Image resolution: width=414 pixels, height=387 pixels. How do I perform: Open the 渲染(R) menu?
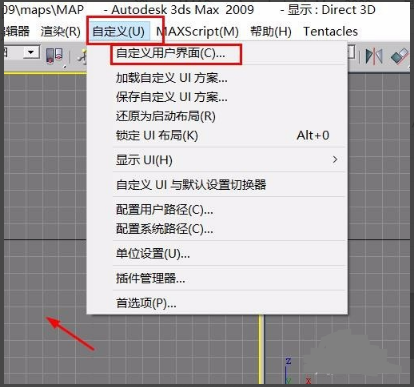60,32
